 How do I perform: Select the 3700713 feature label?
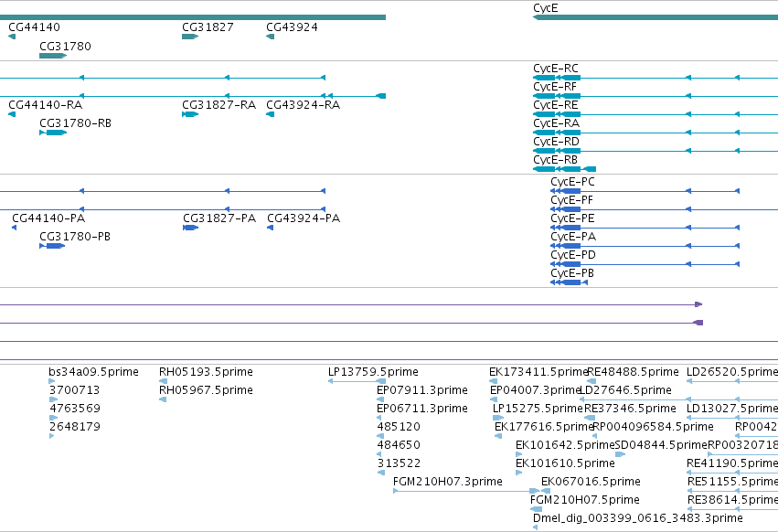74,390
